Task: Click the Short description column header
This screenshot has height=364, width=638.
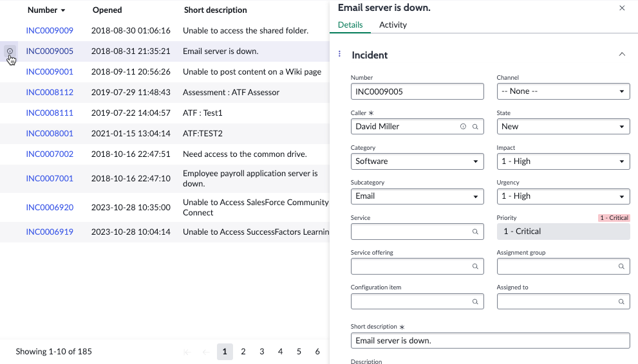Action: pyautogui.click(x=215, y=10)
